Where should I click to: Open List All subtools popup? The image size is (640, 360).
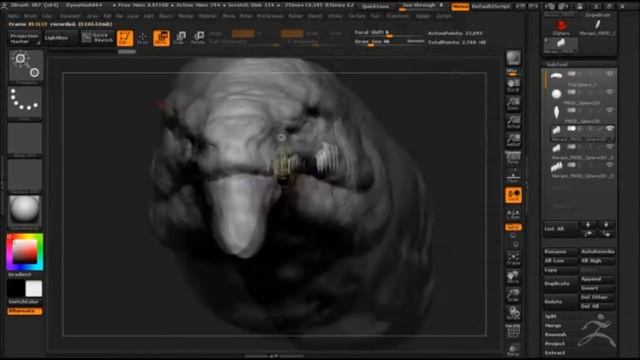point(560,229)
